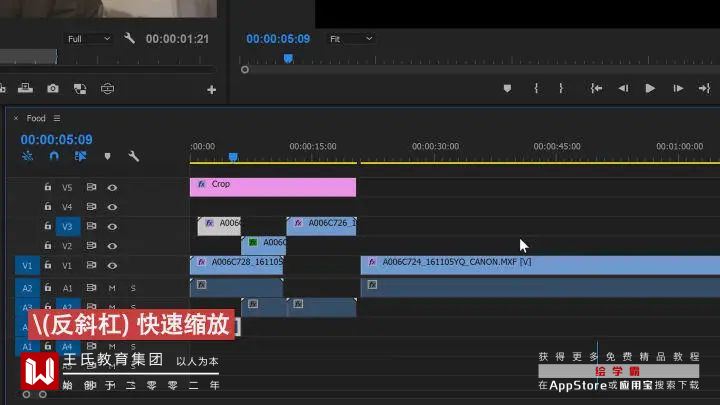Export frame with camera icon

pos(53,88)
